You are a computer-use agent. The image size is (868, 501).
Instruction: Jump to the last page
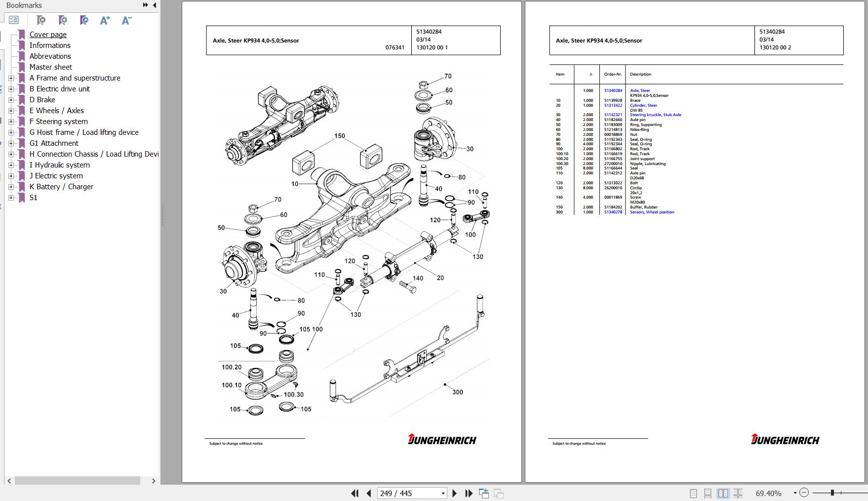pyautogui.click(x=469, y=493)
